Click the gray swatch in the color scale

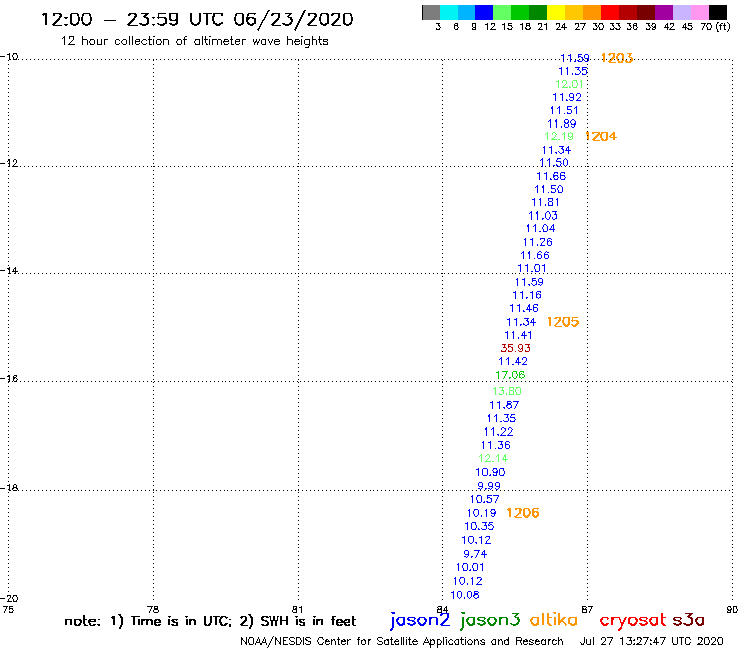point(431,12)
